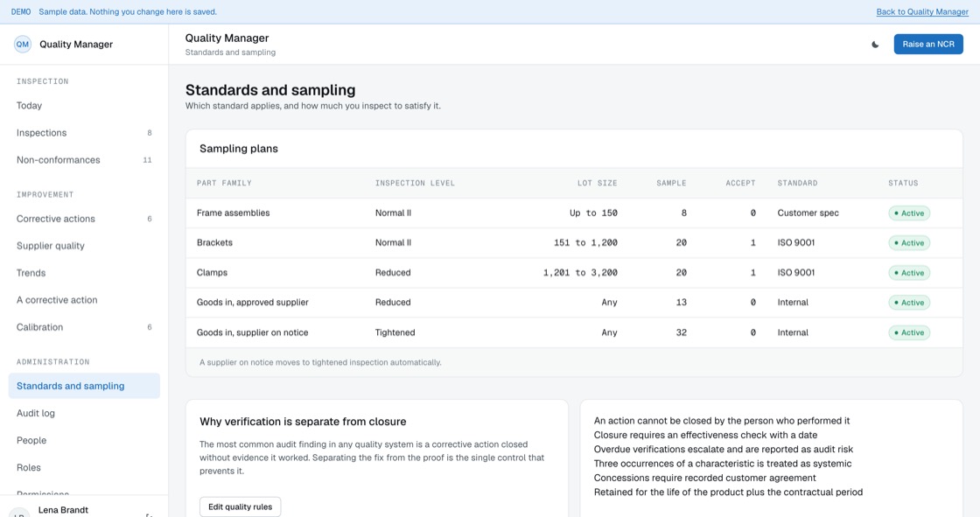The width and height of the screenshot is (980, 517).
Task: Open the Roles admin page
Action: coord(84,468)
